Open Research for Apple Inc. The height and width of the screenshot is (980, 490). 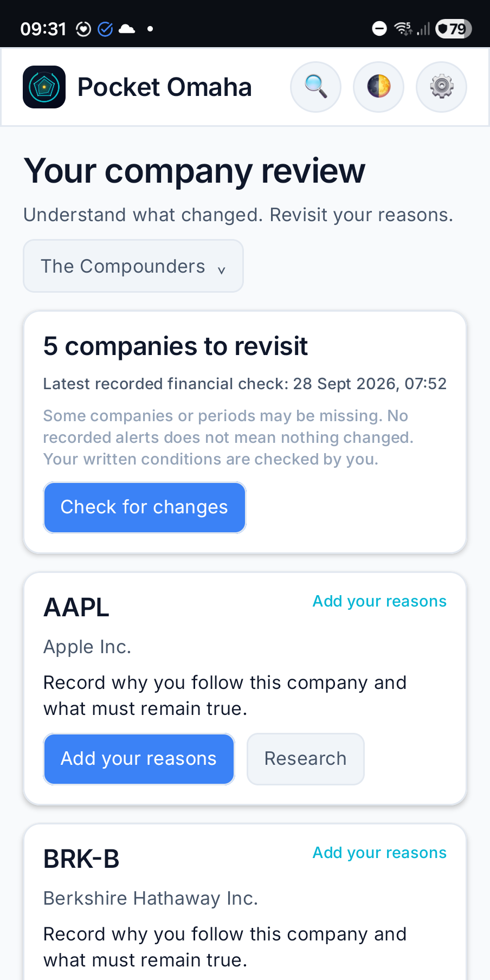(306, 759)
